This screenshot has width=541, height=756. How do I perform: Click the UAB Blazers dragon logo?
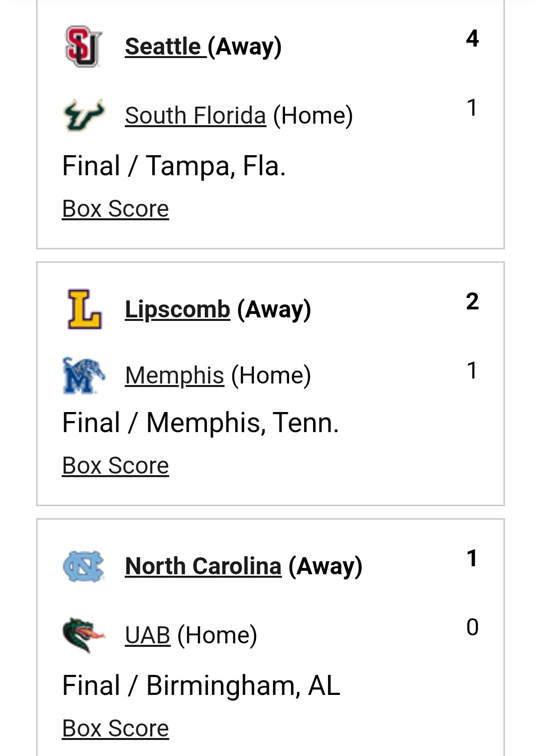coord(84,635)
